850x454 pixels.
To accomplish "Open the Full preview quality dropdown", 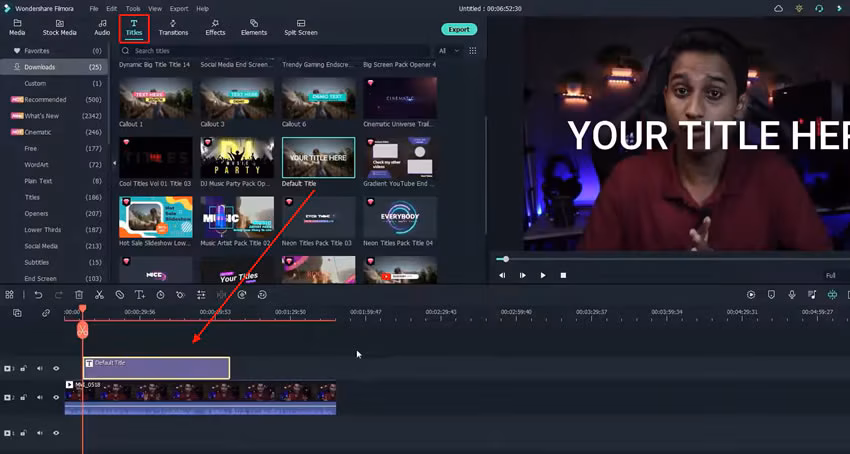I will 830,276.
